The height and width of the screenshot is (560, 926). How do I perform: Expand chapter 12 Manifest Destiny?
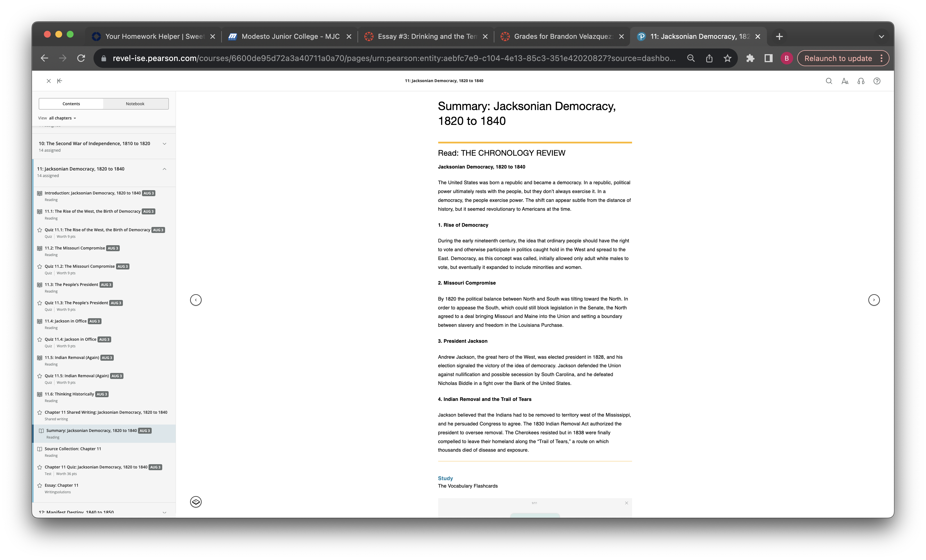coord(164,512)
